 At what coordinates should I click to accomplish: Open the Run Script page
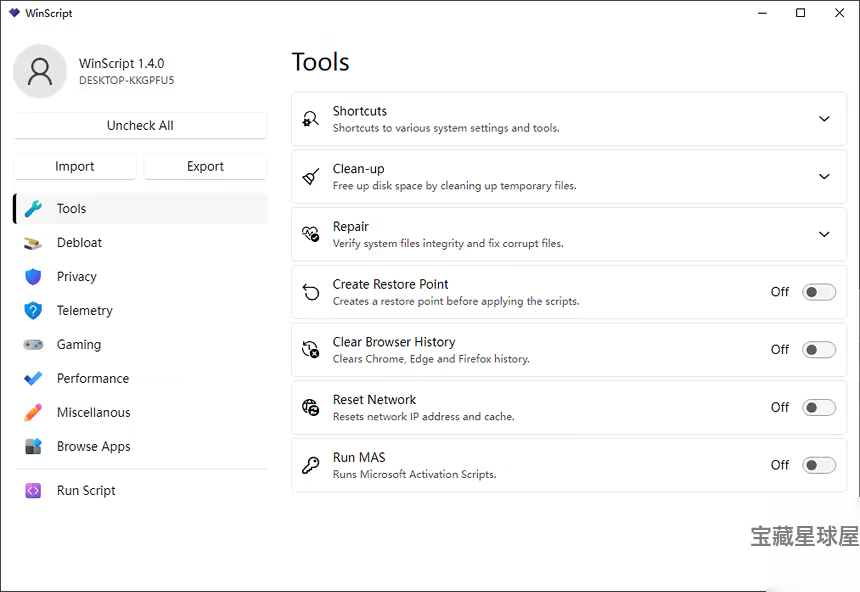140,490
